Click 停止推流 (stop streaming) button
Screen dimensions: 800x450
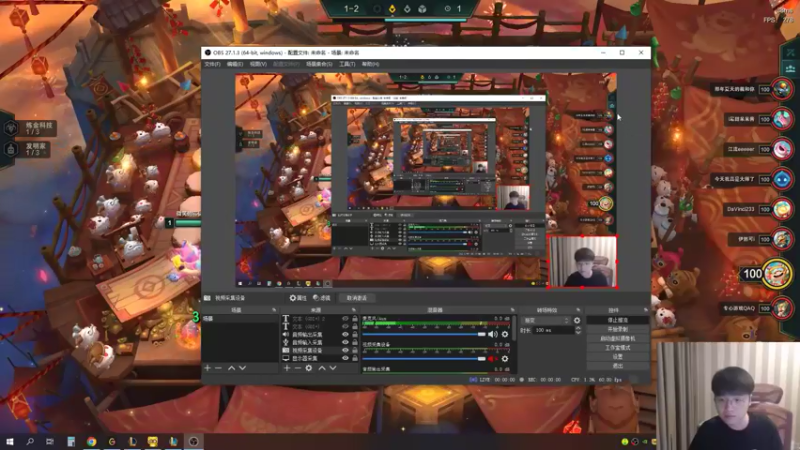[617, 320]
